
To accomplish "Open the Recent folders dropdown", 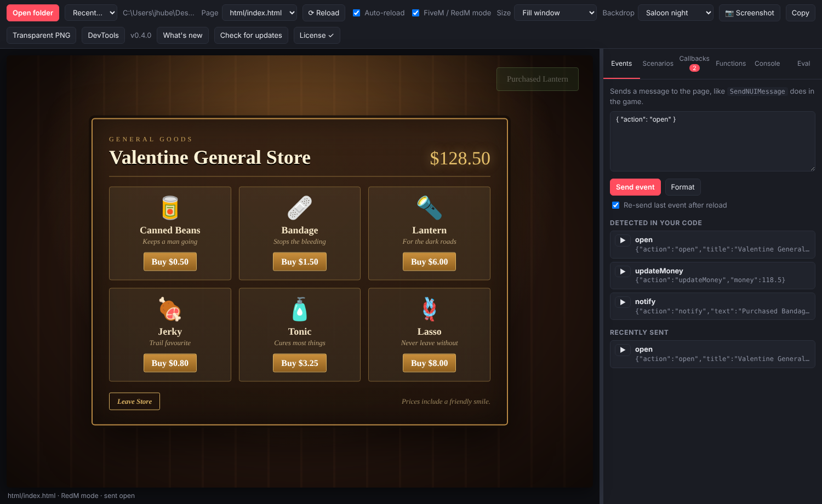I will [x=91, y=13].
